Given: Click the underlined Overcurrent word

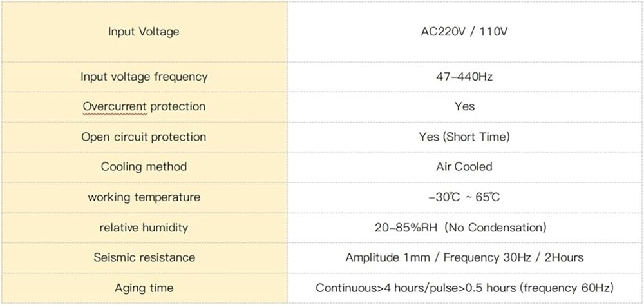Looking at the screenshot, I should click(x=115, y=106).
